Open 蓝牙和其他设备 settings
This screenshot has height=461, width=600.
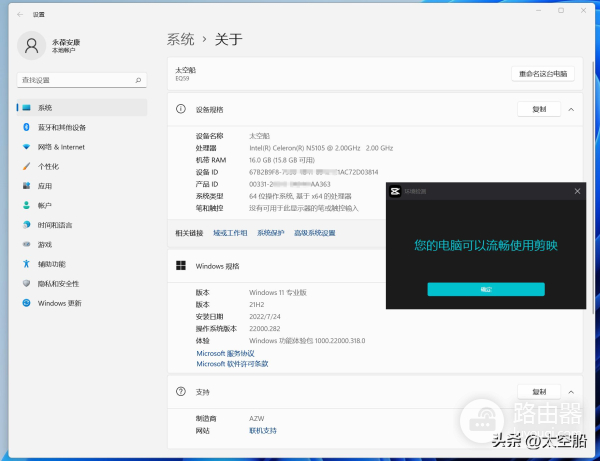82,127
